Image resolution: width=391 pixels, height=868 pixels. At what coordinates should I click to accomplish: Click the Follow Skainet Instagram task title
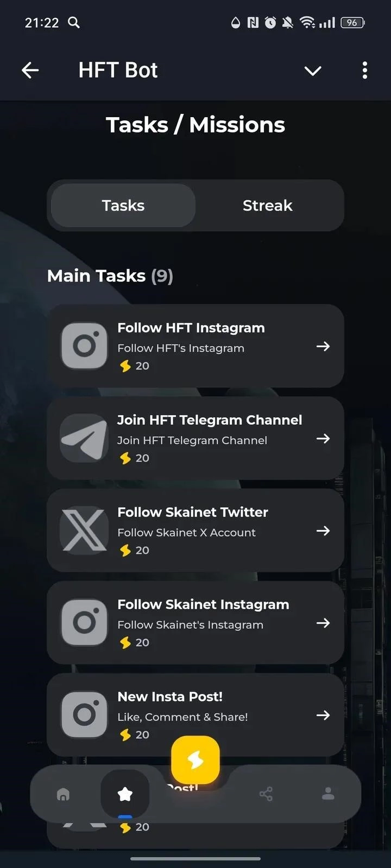pos(203,604)
